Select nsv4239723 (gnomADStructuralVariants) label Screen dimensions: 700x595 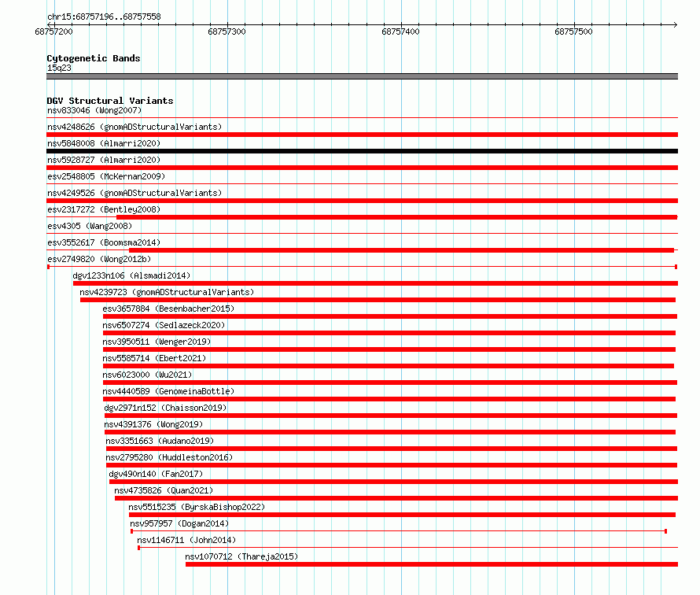[167, 292]
